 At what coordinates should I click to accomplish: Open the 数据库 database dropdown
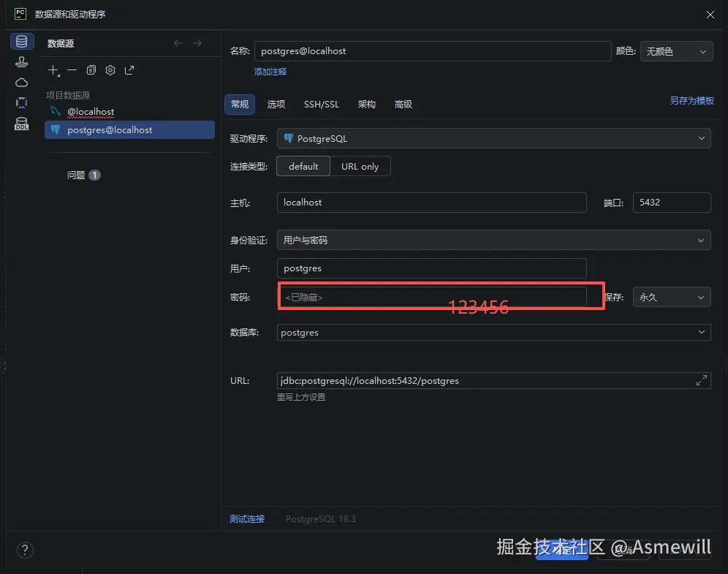coord(493,333)
